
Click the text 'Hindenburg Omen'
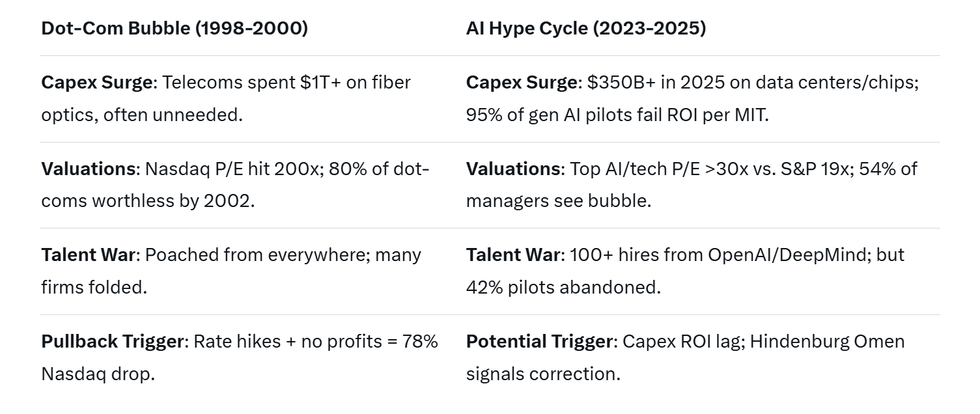coord(827,341)
